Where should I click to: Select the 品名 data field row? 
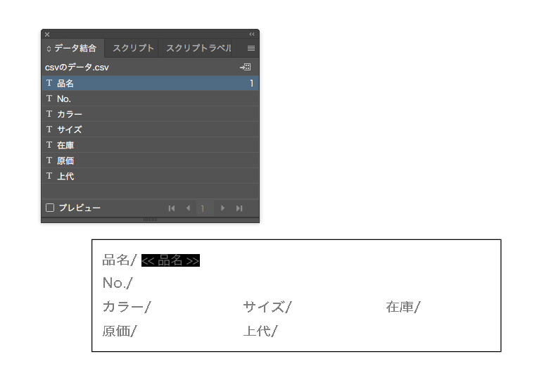(x=150, y=83)
